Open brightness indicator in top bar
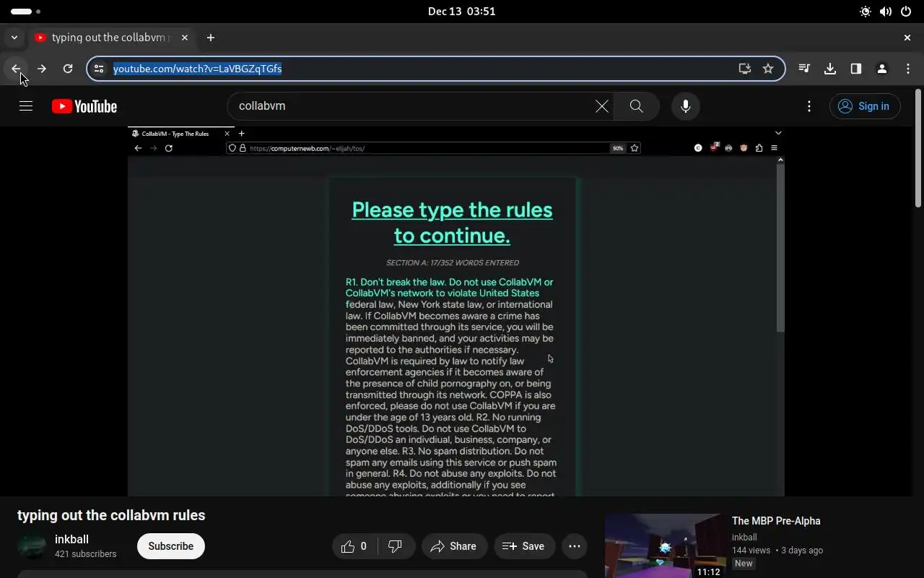 coord(866,12)
